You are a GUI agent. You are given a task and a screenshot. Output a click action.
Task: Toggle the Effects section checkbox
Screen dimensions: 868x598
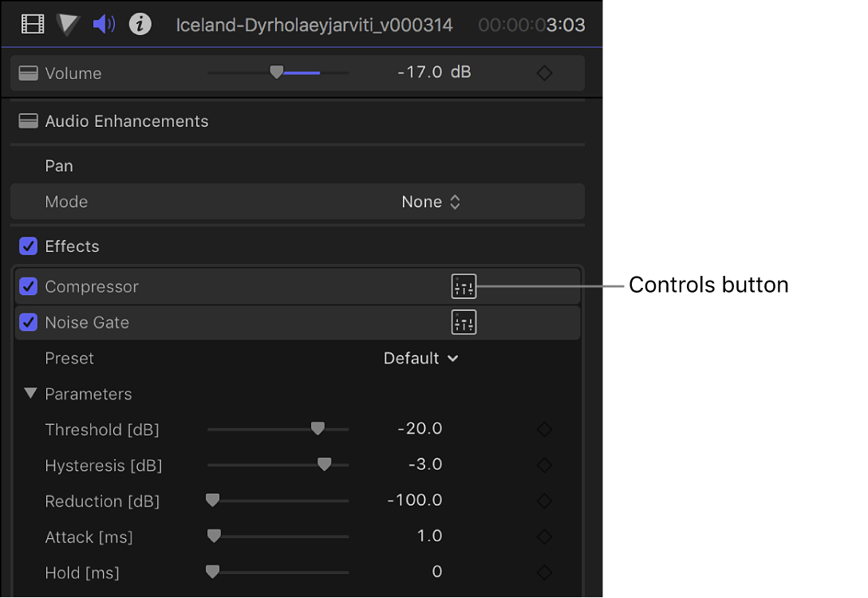pyautogui.click(x=28, y=246)
